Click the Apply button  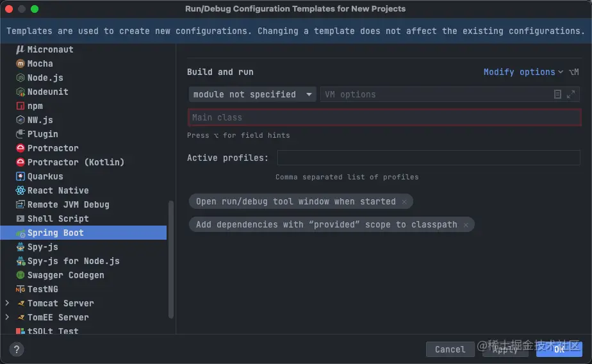pyautogui.click(x=505, y=349)
